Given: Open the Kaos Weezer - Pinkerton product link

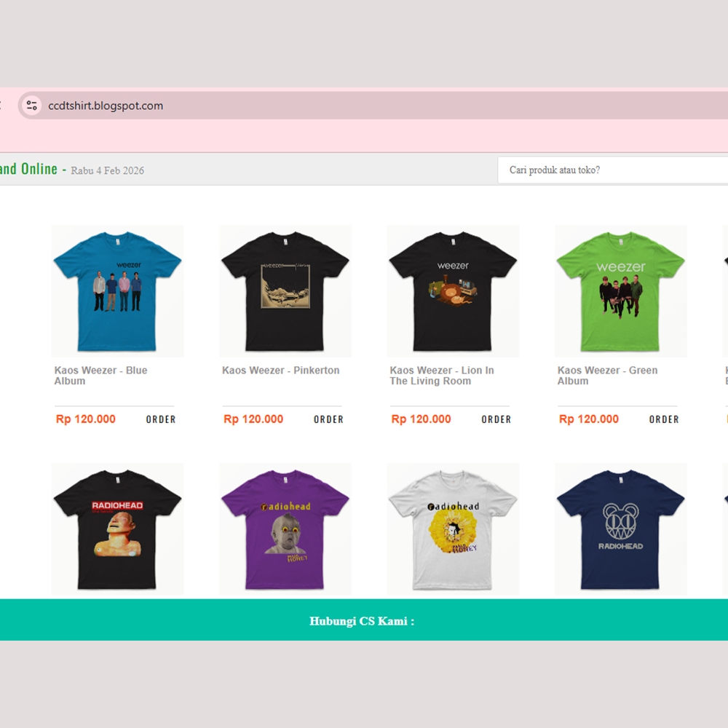Looking at the screenshot, I should pos(280,371).
